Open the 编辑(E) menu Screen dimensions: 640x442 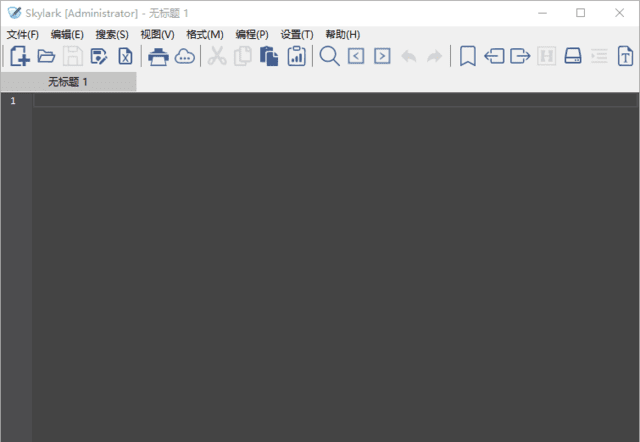67,35
